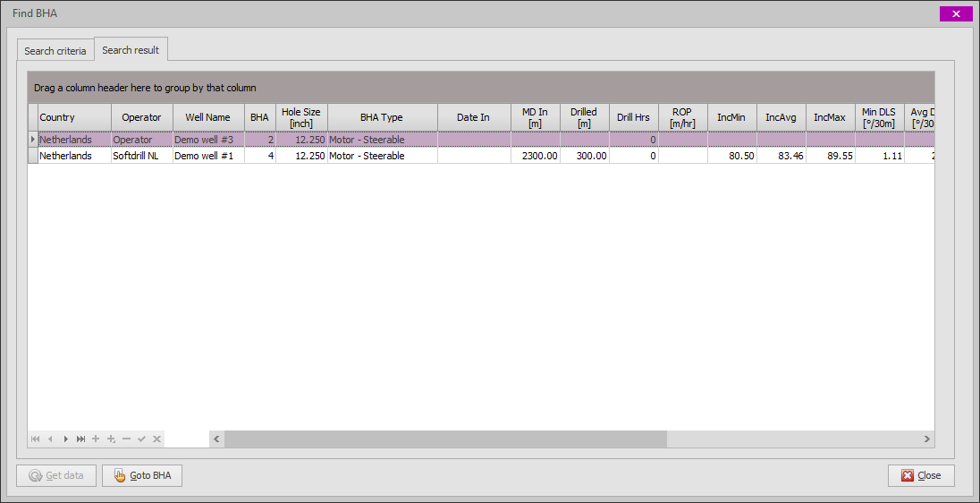Sort by the BHA Type column header
980x503 pixels.
click(x=382, y=117)
